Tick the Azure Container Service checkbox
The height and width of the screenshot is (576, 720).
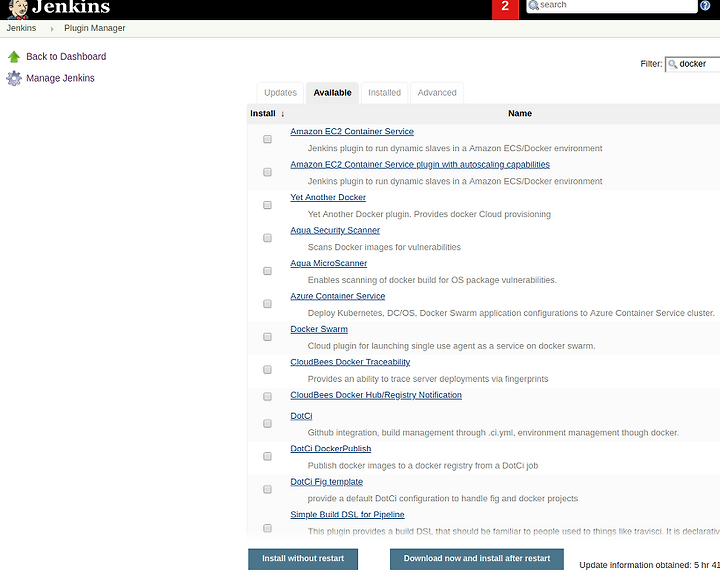(267, 304)
